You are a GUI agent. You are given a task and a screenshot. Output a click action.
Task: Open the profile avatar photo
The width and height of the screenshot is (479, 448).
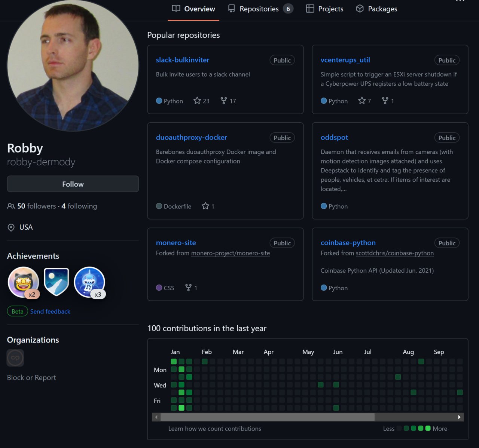click(73, 66)
